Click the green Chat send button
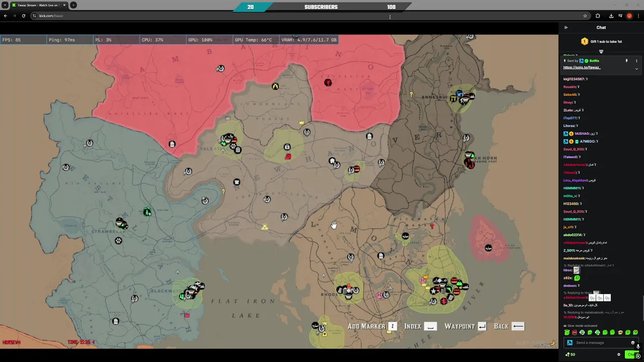Screen dimensions: 644x362 pos(631,354)
